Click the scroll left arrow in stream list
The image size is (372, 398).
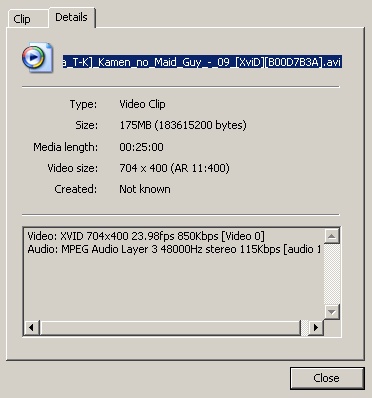tap(32, 328)
